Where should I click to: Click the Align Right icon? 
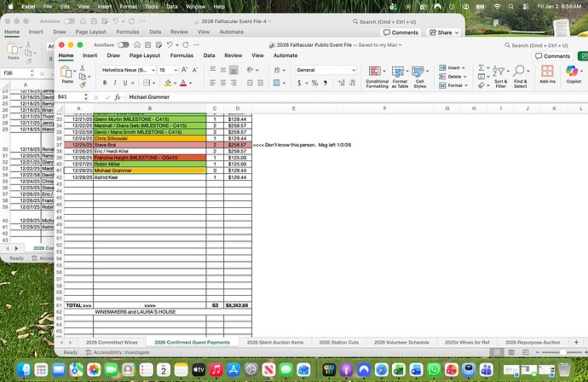pyautogui.click(x=233, y=83)
